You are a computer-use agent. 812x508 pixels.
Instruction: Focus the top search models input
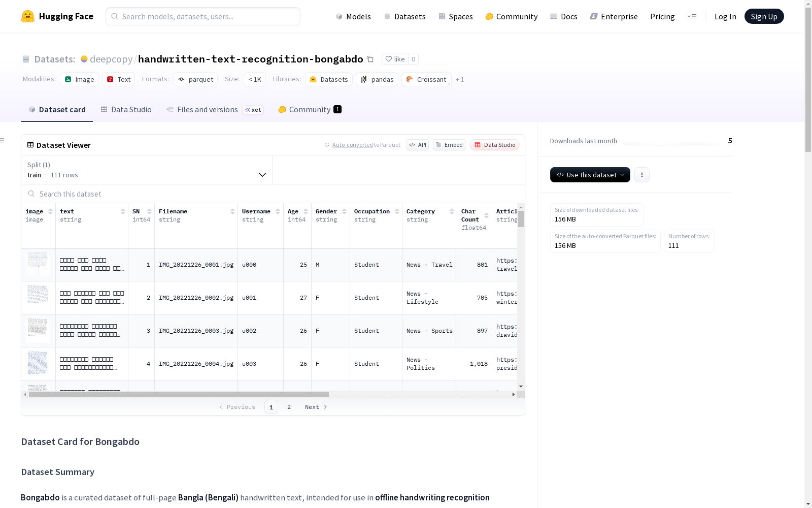pos(203,16)
